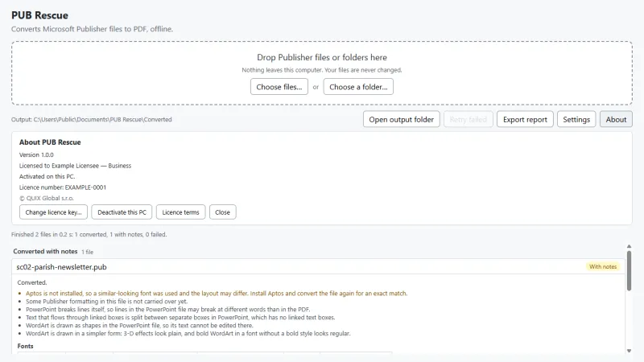Click the Licence number: EXAMPLE-0001 text

pos(63,187)
